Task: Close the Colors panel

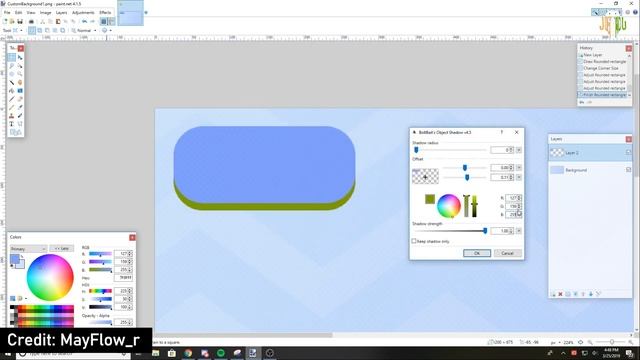Action: pos(132,237)
